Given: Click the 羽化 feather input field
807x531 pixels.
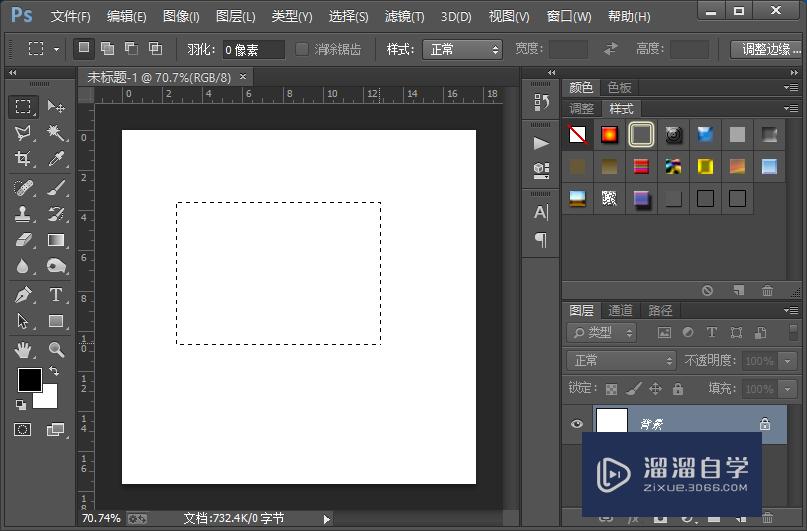Looking at the screenshot, I should tap(253, 49).
